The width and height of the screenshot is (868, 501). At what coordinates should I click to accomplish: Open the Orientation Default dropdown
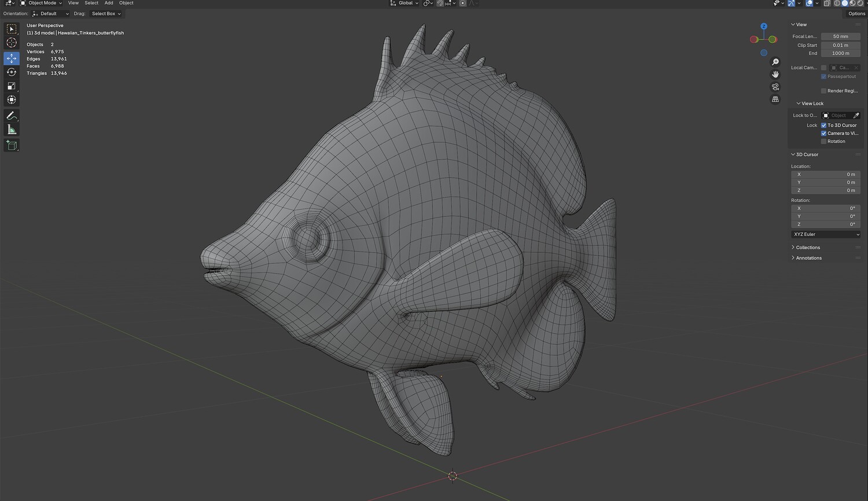click(50, 13)
